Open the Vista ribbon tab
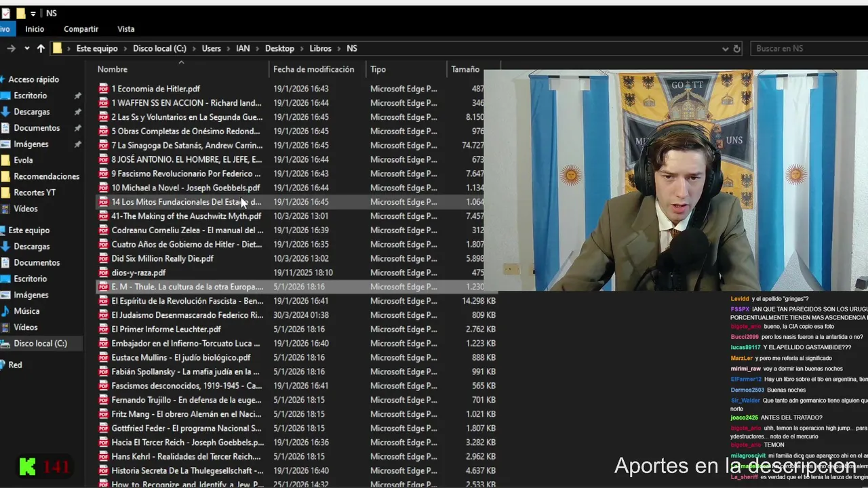The image size is (868, 488). tap(126, 29)
